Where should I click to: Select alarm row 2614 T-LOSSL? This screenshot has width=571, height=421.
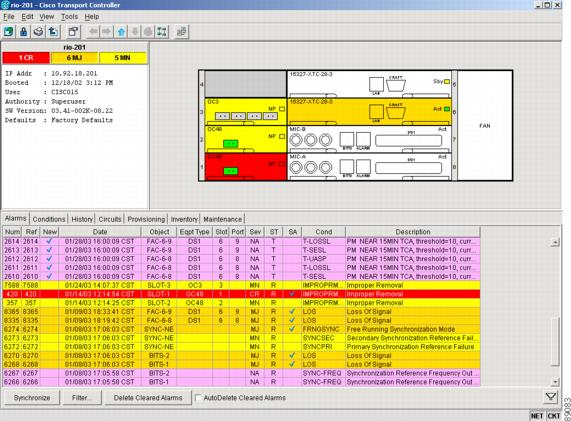click(242, 241)
